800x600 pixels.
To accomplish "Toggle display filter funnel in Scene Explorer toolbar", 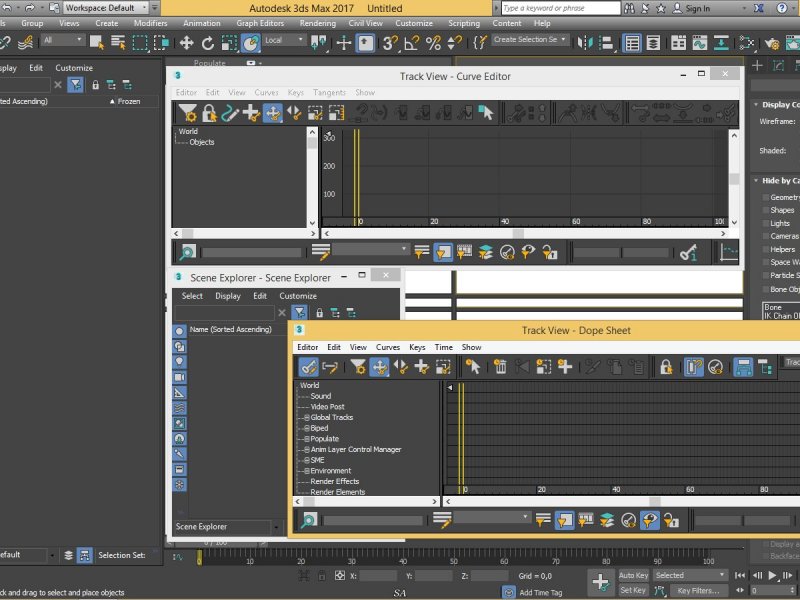I will tap(299, 312).
